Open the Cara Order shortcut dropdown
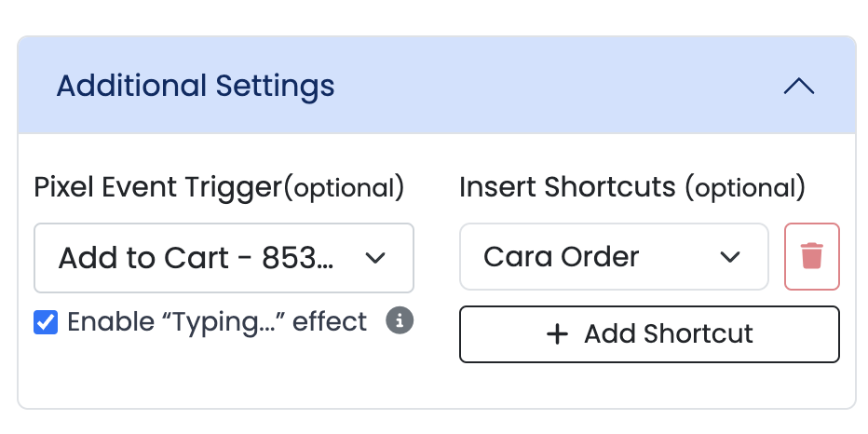868x434 pixels. 614,257
